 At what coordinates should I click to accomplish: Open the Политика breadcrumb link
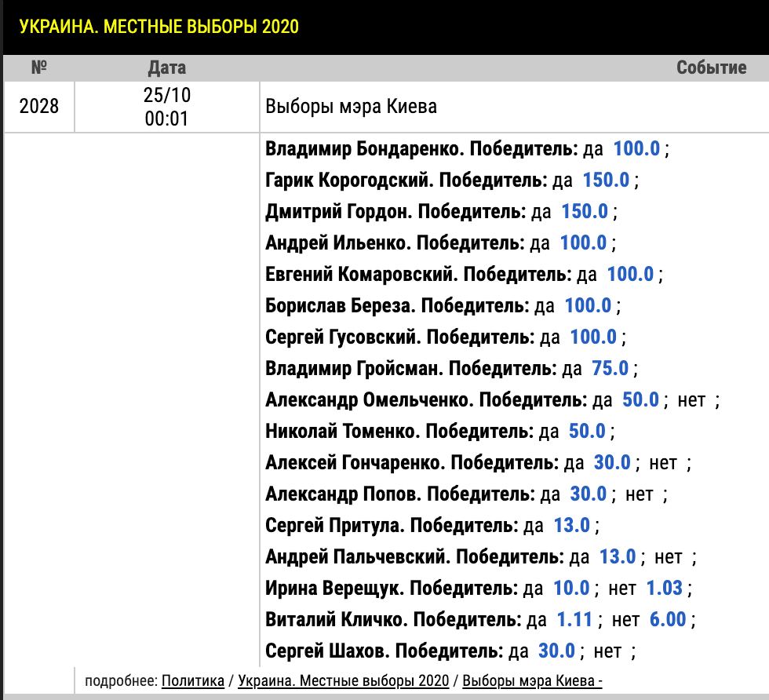pos(193,681)
